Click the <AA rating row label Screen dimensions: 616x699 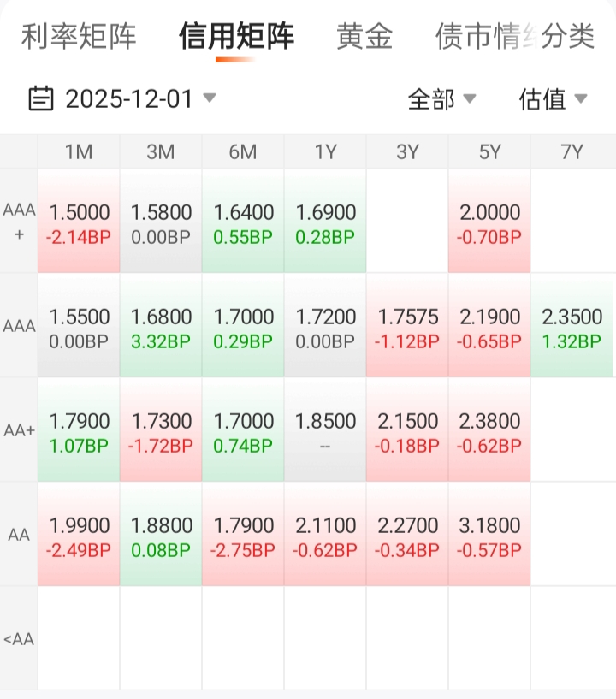click(x=19, y=639)
